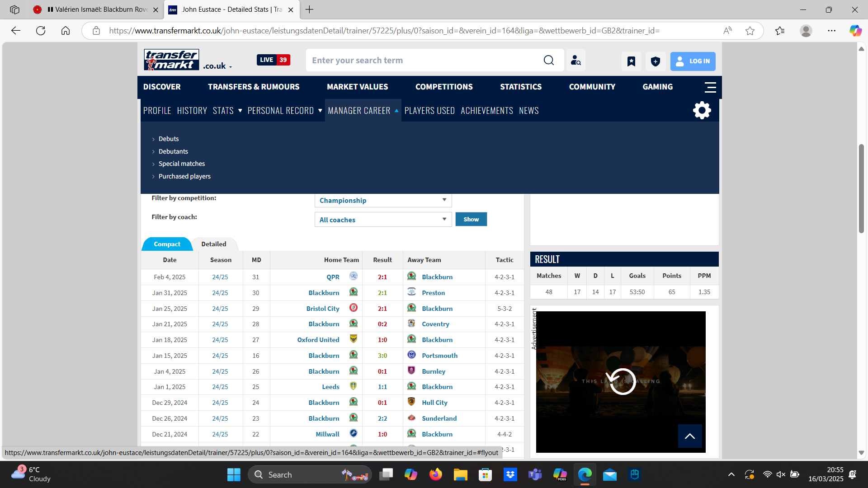Open File Explorer from the taskbar
This screenshot has height=488, width=868.
click(460, 474)
